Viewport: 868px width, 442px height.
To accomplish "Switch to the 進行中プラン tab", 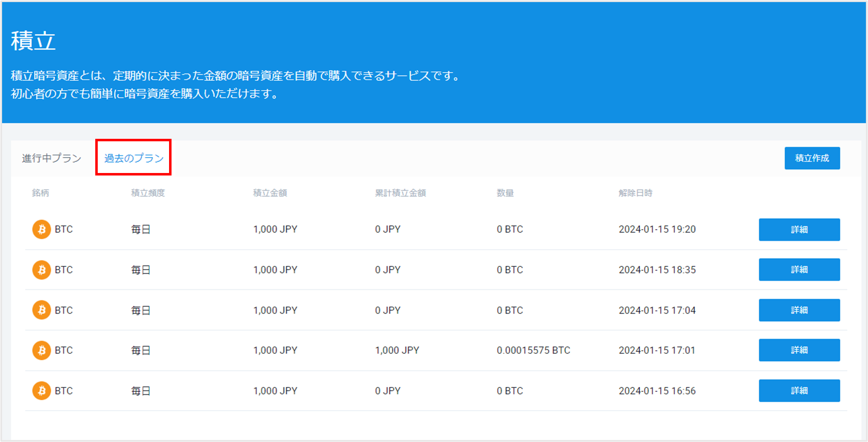I will (52, 158).
